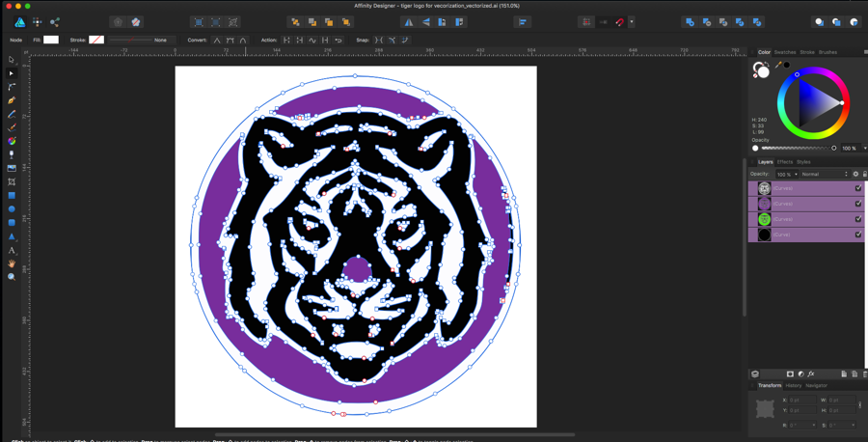Click the Move to Back arrange icon
868x442 pixels.
pyautogui.click(x=296, y=22)
